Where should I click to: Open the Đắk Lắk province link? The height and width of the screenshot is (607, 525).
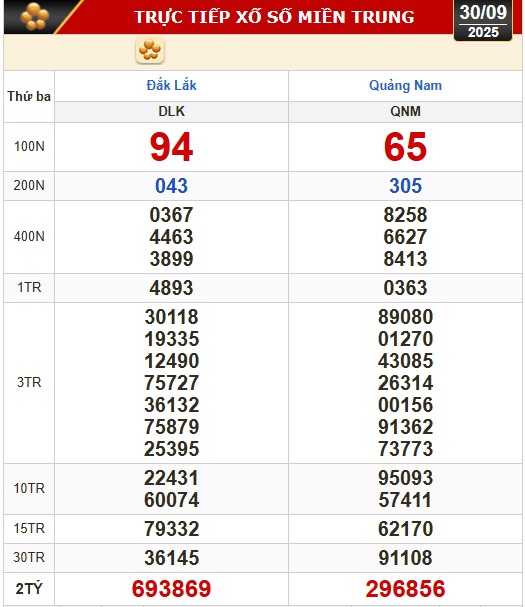pyautogui.click(x=171, y=86)
